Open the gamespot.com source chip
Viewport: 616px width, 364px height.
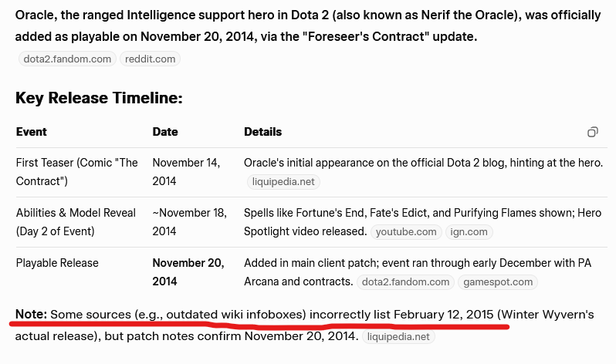click(498, 281)
